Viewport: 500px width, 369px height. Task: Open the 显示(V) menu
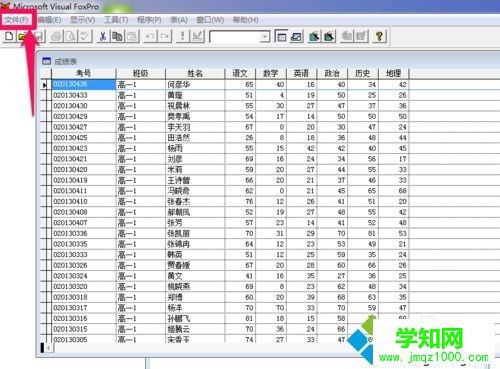[83, 20]
